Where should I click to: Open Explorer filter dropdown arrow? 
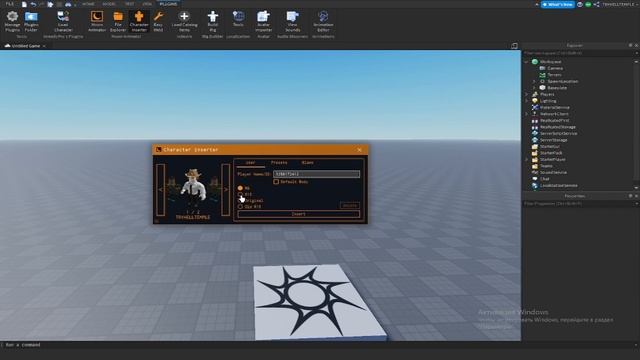tap(636, 53)
